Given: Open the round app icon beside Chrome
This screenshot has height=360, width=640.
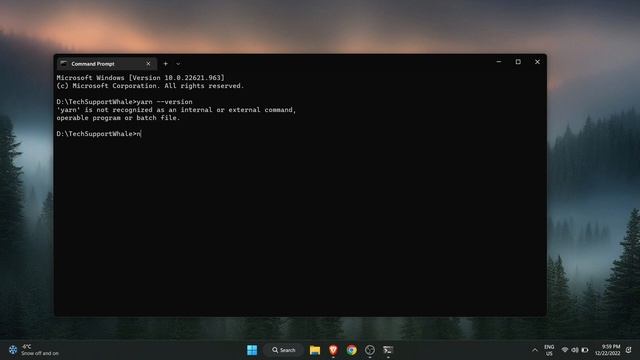Looking at the screenshot, I should point(370,350).
